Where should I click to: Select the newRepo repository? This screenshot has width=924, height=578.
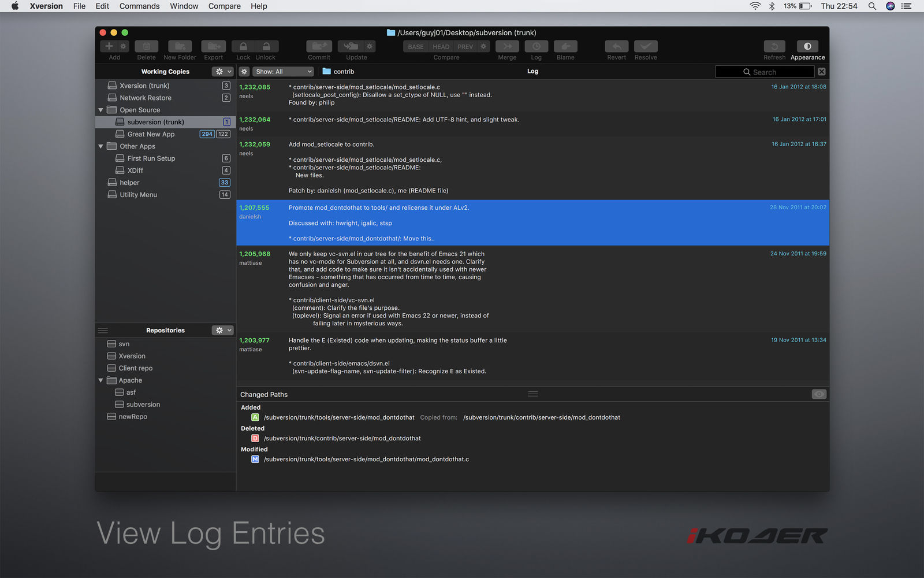[166, 417]
